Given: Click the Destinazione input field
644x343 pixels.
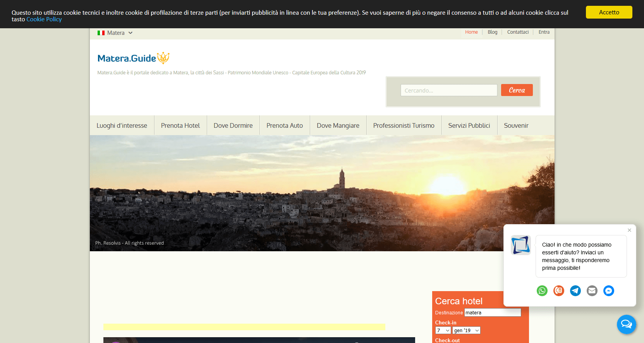Looking at the screenshot, I should tap(493, 312).
